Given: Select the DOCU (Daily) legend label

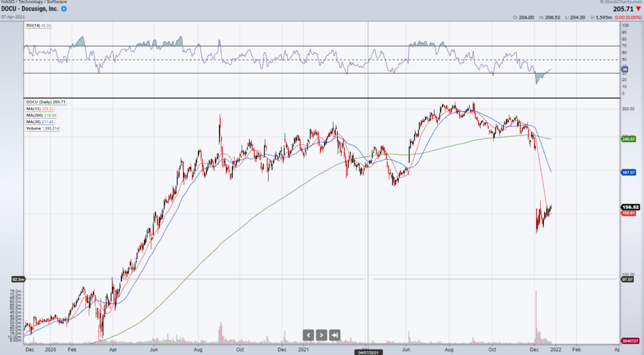Looking at the screenshot, I should coord(46,102).
